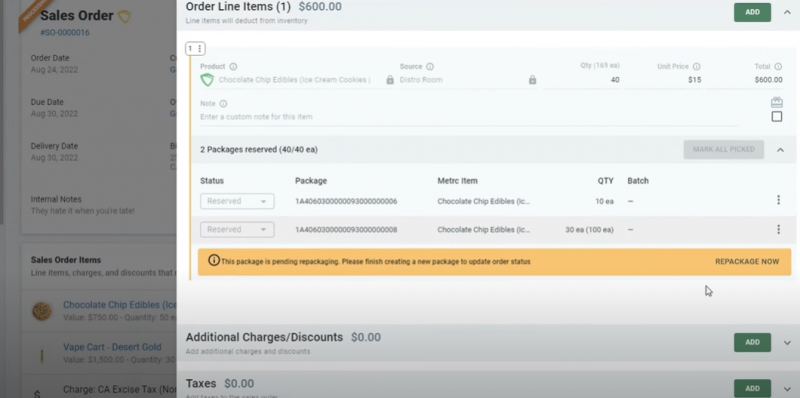
Task: Open the Vape Cart - Desert Gold link
Action: click(112, 347)
